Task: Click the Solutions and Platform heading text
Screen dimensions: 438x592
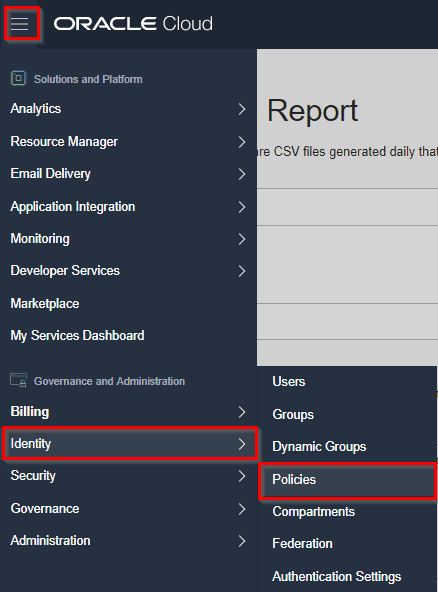Action: click(x=88, y=79)
